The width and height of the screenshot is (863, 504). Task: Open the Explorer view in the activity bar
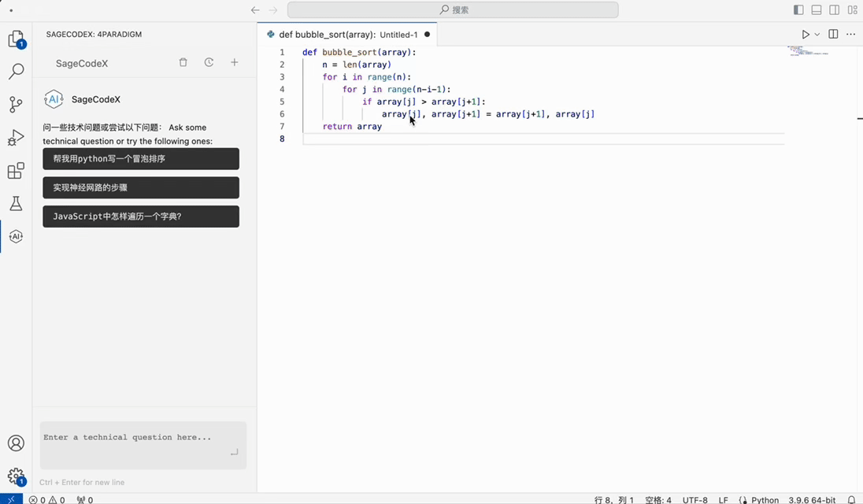point(16,39)
